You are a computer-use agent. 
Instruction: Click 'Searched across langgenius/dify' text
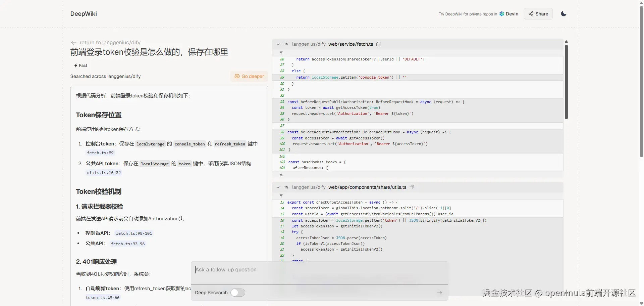105,76
